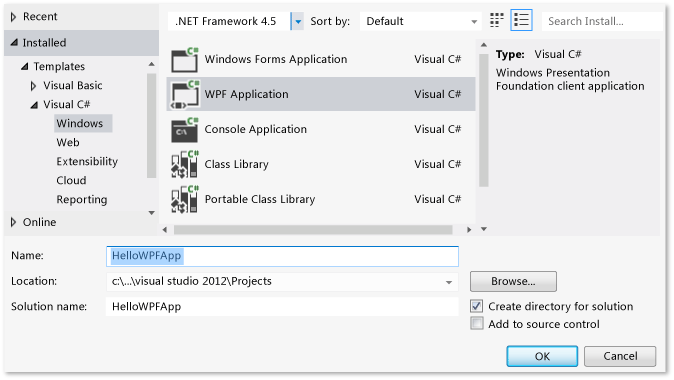Select Web category in tree

point(68,142)
